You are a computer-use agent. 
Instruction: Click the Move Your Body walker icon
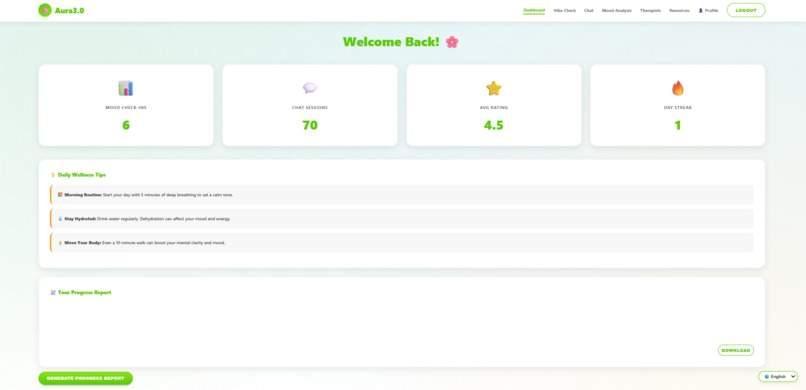tap(60, 243)
